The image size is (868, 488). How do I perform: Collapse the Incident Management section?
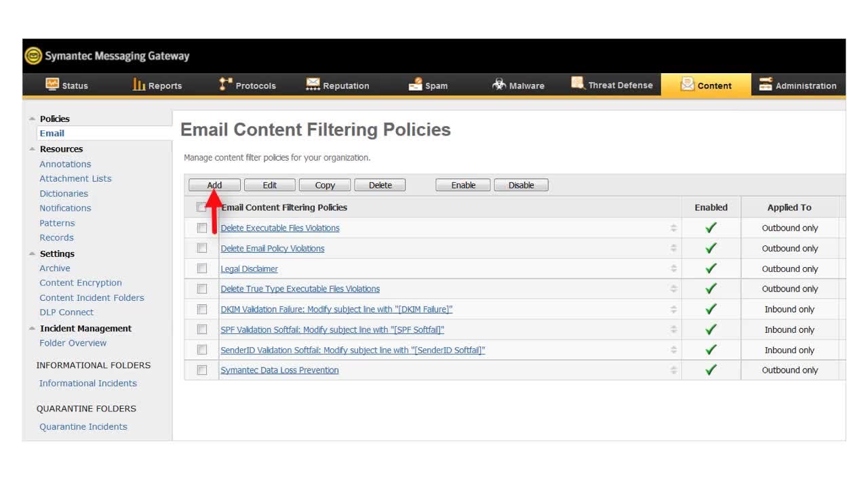[32, 329]
